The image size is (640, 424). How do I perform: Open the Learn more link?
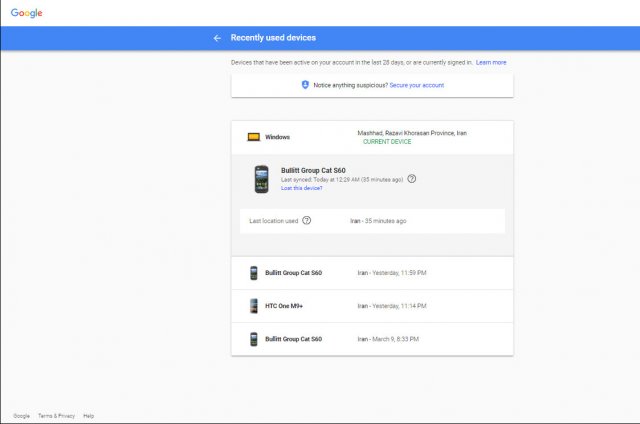pyautogui.click(x=491, y=62)
